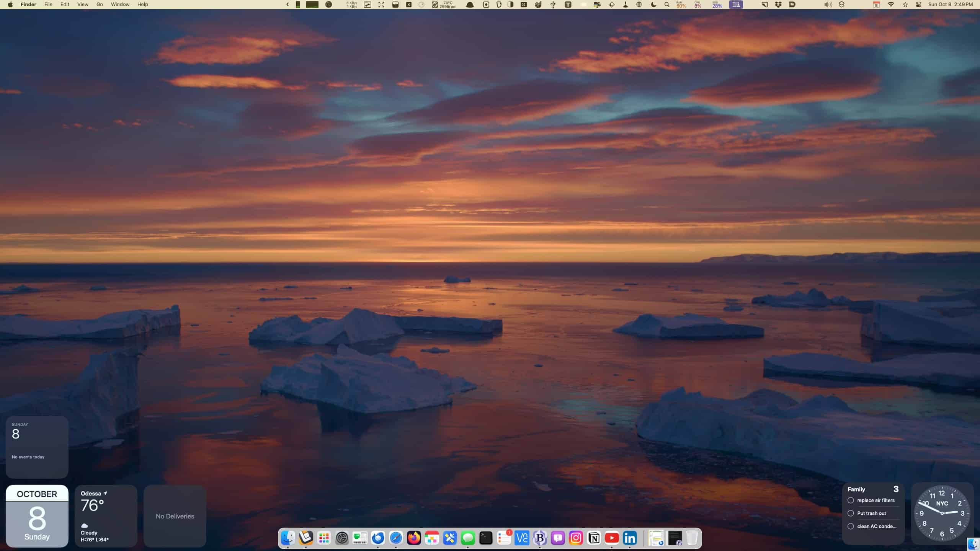Collapse menu bar icons with chevron
This screenshot has height=551, width=980.
point(287,5)
